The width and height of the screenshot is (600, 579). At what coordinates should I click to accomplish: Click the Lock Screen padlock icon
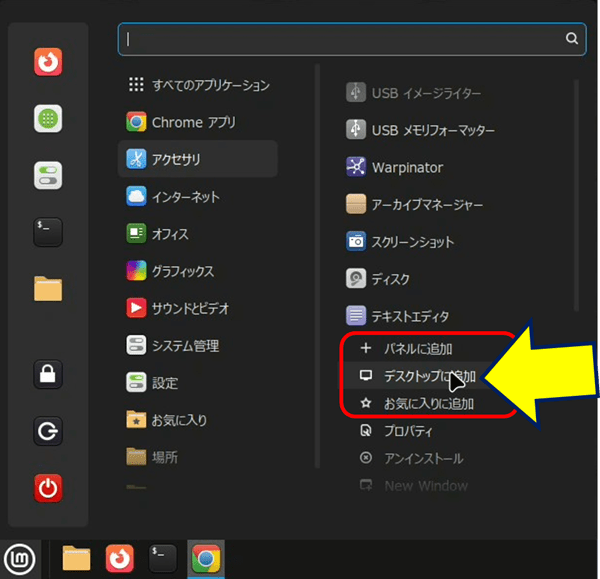coord(48,374)
